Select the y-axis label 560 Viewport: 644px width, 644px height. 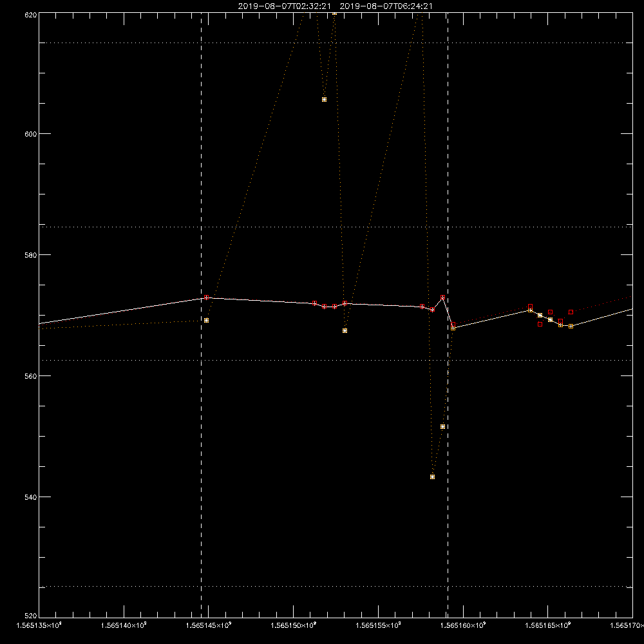tap(31, 376)
